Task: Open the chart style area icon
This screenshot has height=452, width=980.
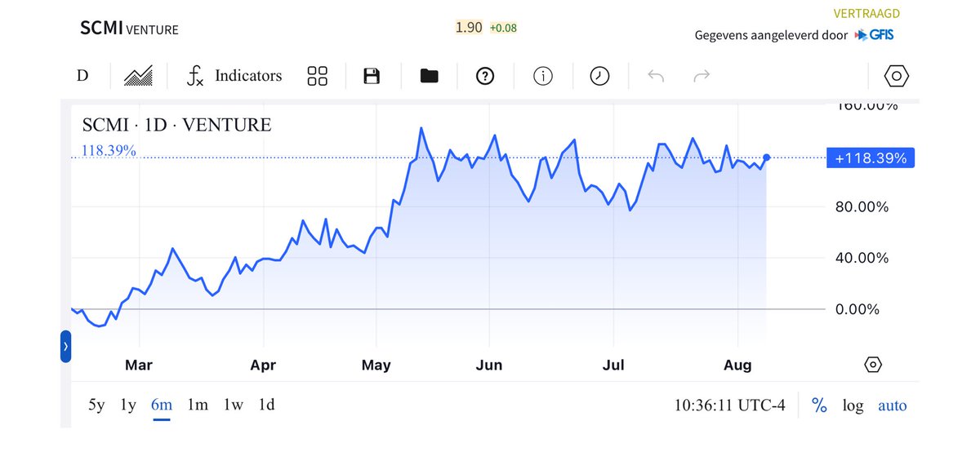Action: click(x=138, y=76)
